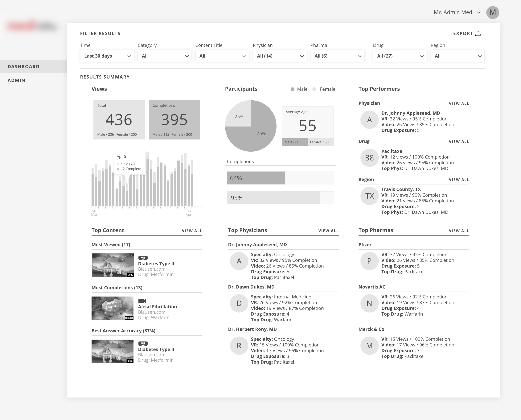
Task: Click the TX circle for Travis County
Action: pos(369,196)
